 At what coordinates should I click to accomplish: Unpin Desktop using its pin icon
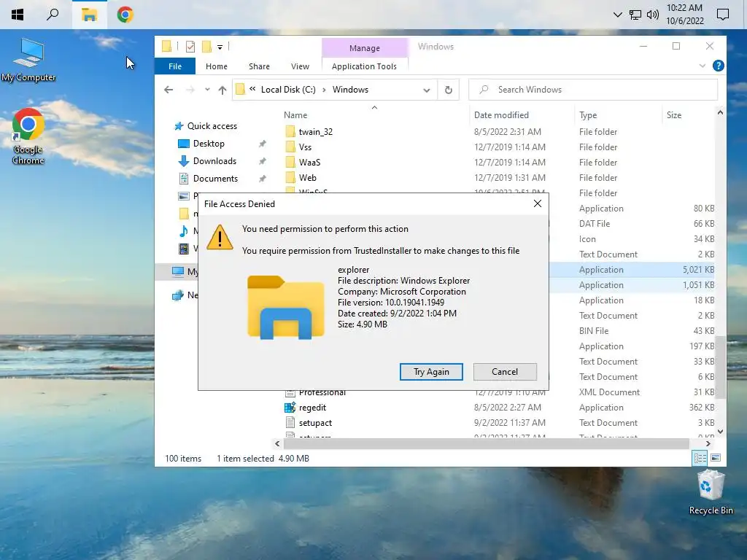point(262,144)
